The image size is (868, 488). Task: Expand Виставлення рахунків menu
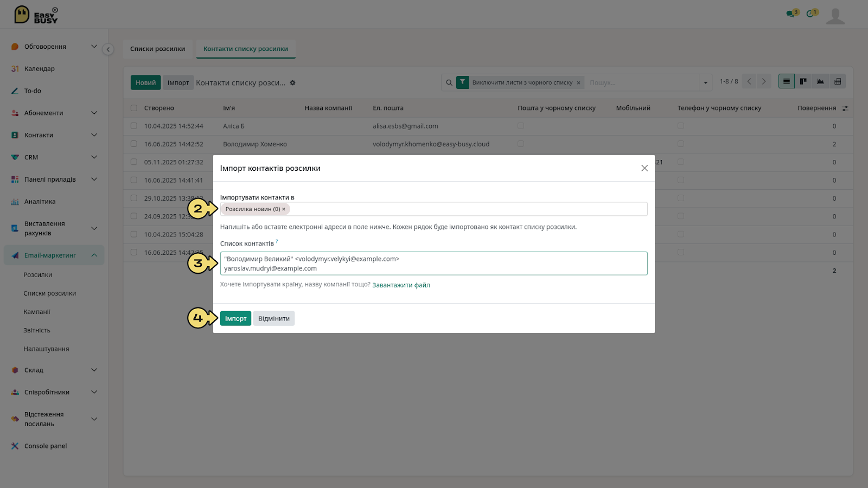click(x=94, y=228)
